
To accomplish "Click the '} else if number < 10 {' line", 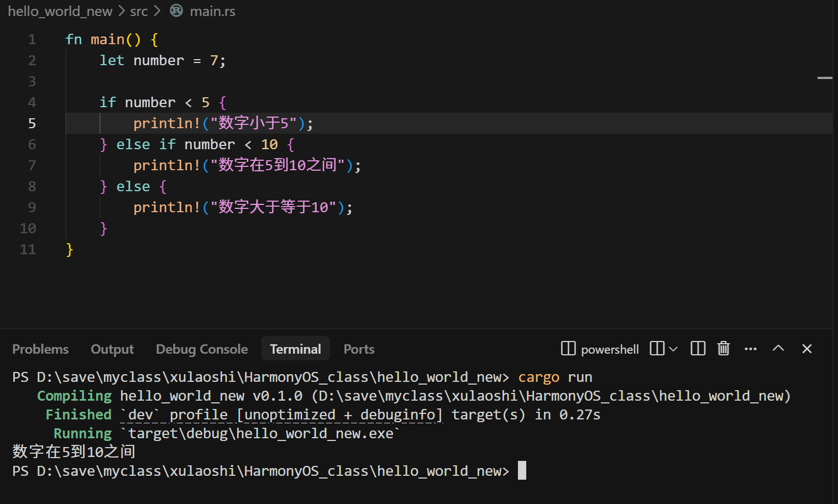I will coord(197,145).
